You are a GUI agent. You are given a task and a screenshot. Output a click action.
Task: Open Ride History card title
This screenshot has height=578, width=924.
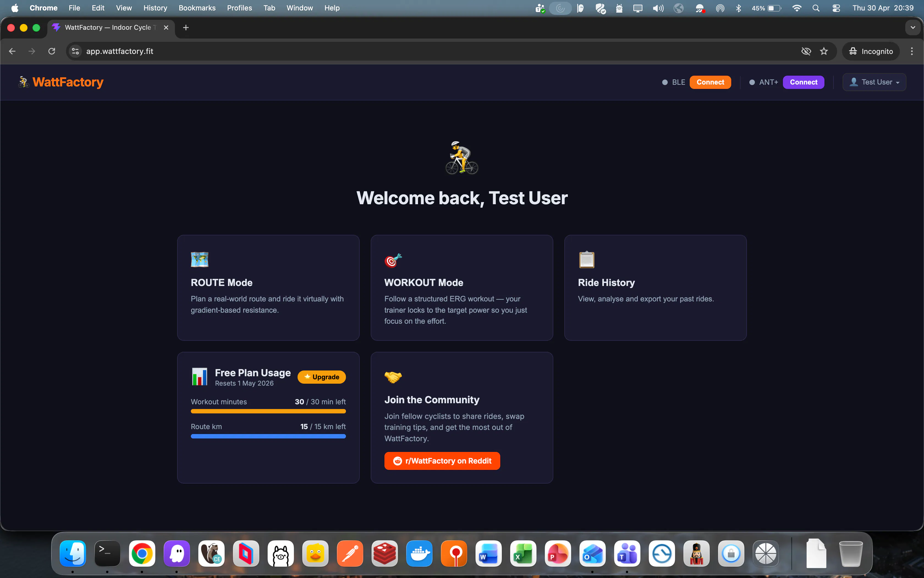click(606, 282)
